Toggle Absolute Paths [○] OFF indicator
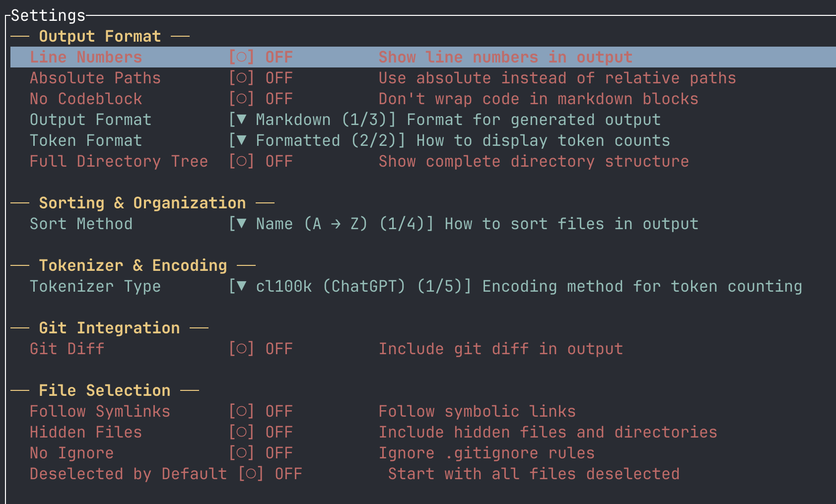Image resolution: width=836 pixels, height=504 pixels. click(261, 78)
